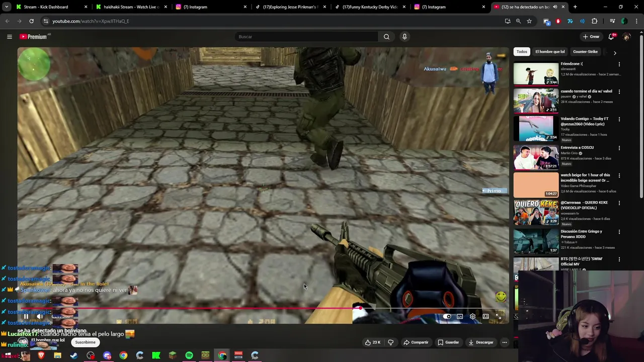Open Chrome three-dot menu
The height and width of the screenshot is (362, 644).
click(x=637, y=21)
